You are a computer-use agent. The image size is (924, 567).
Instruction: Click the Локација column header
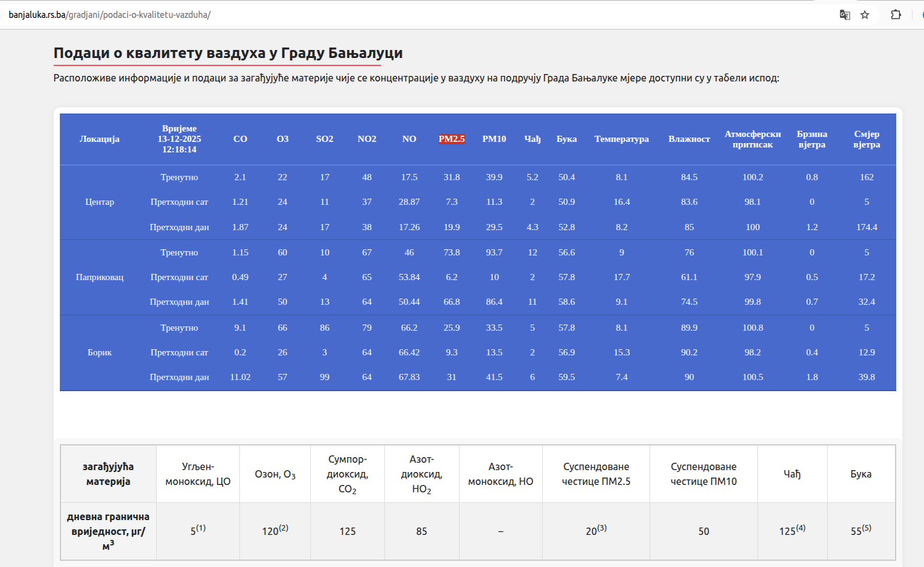coord(99,139)
